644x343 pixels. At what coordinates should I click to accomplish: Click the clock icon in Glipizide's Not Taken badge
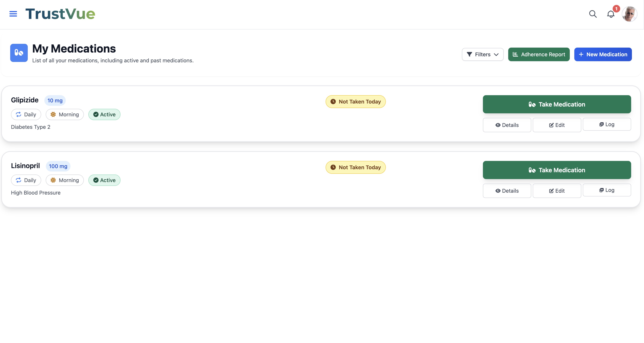[333, 101]
